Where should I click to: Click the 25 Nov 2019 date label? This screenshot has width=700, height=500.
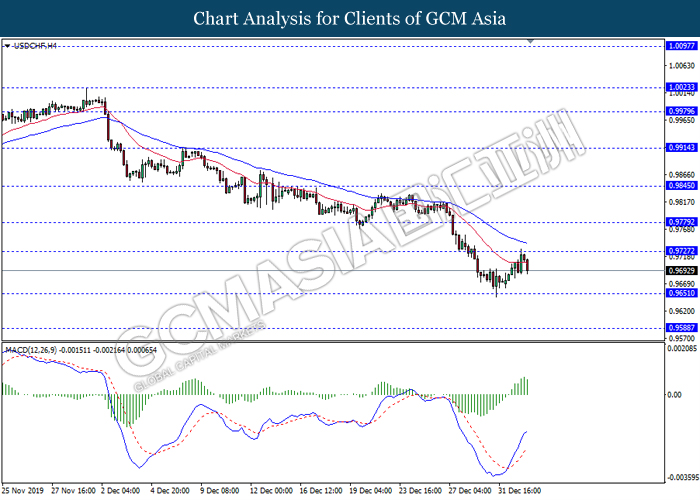23,491
